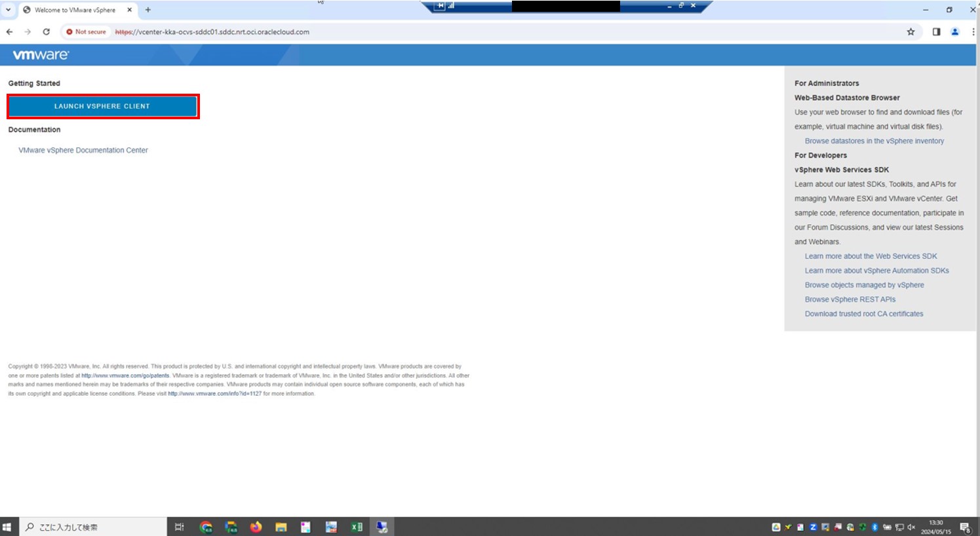Browse datastores in the vSphere inventory

pos(874,141)
